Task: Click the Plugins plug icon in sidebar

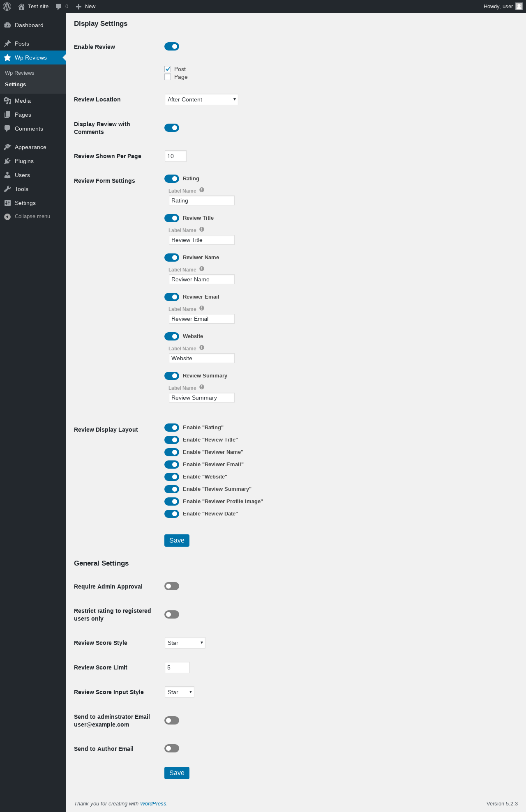Action: 7,161
